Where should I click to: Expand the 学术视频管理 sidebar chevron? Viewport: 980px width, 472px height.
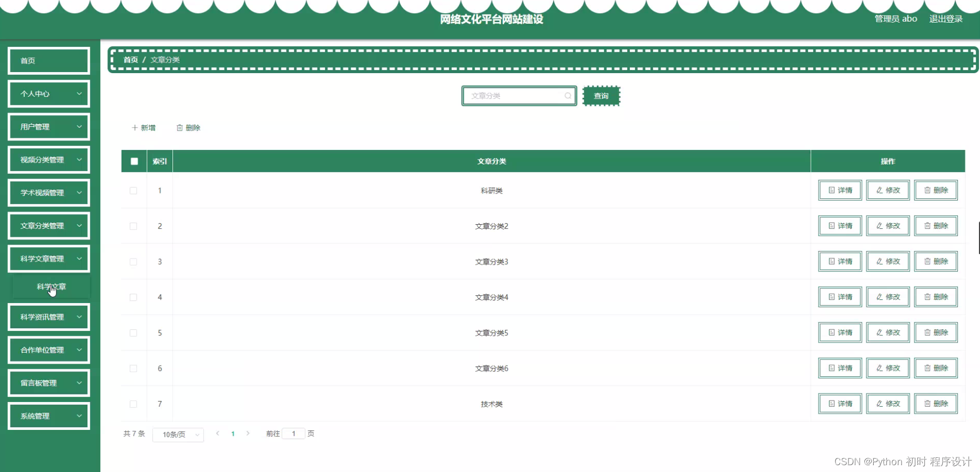point(79,193)
